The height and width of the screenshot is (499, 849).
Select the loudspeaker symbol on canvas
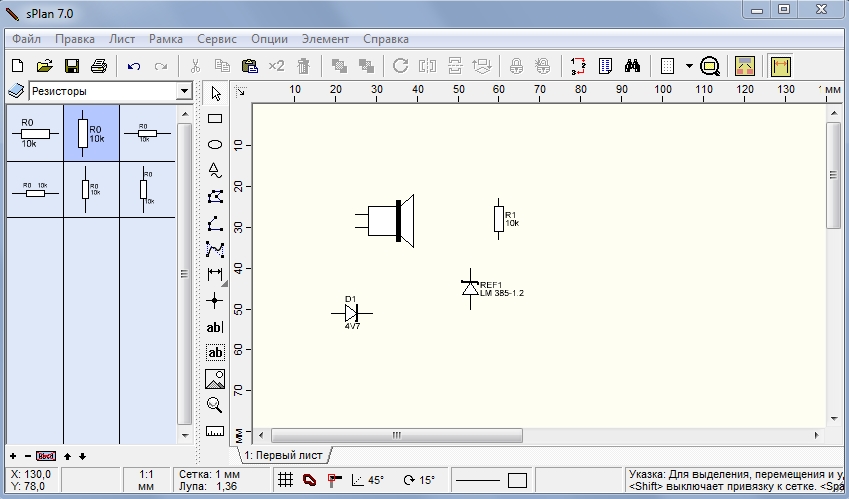(385, 221)
